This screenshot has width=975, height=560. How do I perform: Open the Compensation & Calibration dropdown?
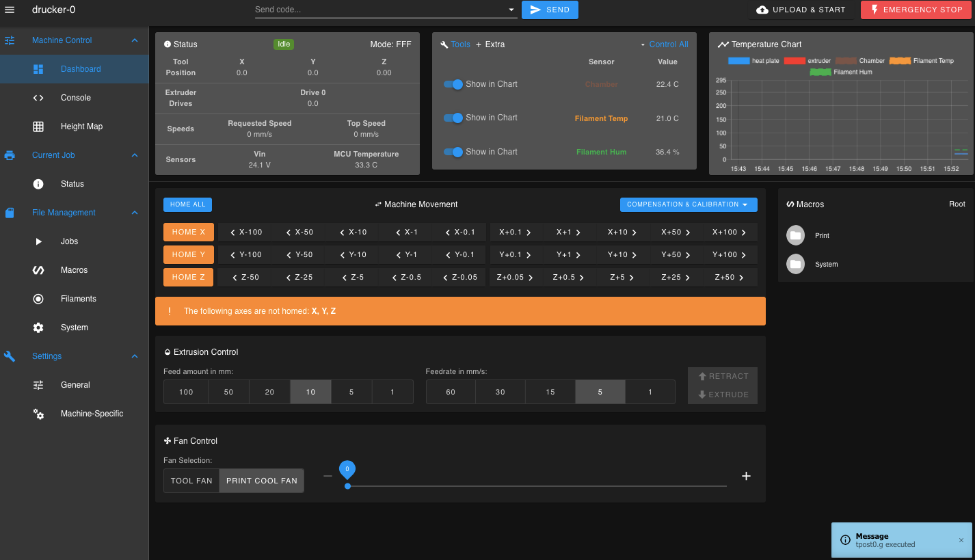click(688, 204)
